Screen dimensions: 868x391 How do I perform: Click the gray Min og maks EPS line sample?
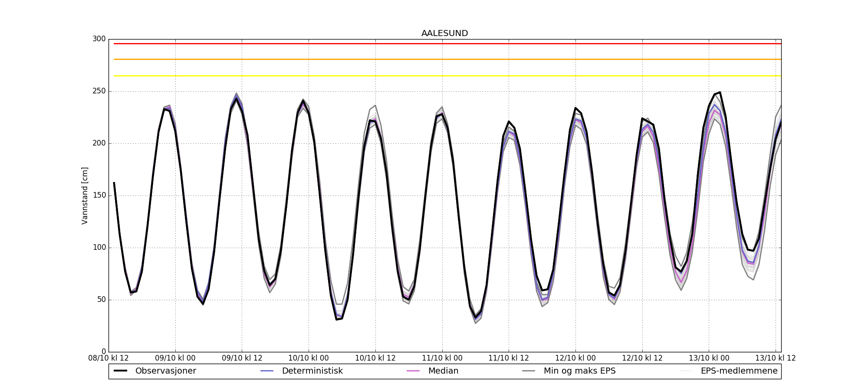coord(529,371)
